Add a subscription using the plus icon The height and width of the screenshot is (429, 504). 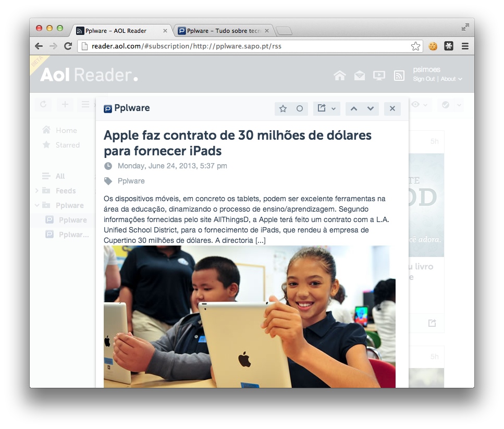[65, 105]
